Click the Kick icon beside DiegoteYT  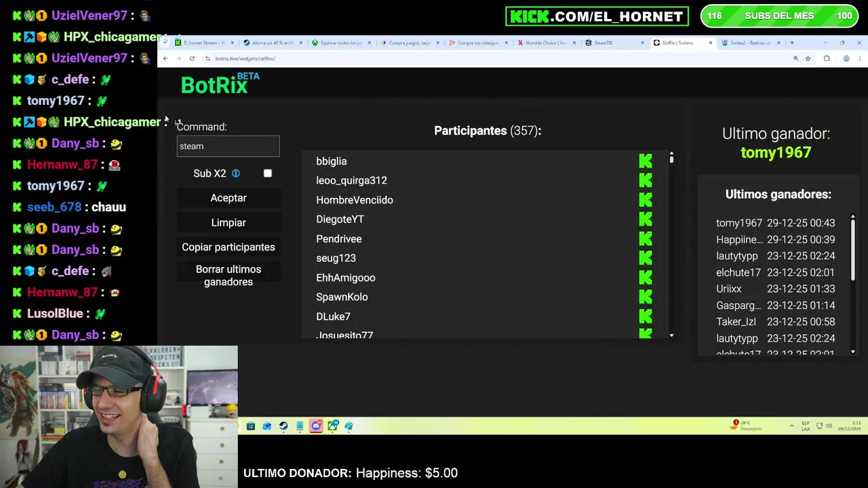646,219
